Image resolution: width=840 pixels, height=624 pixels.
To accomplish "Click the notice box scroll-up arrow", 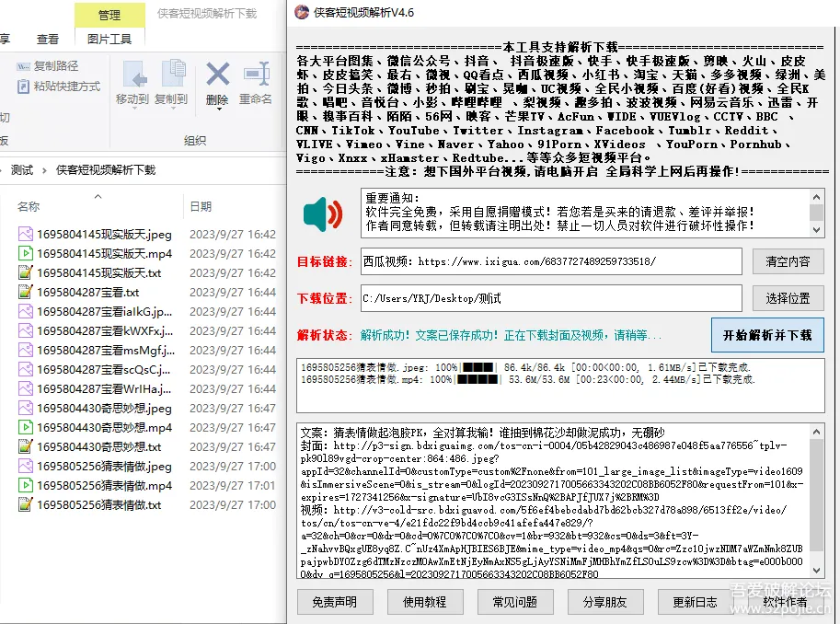I will click(816, 197).
